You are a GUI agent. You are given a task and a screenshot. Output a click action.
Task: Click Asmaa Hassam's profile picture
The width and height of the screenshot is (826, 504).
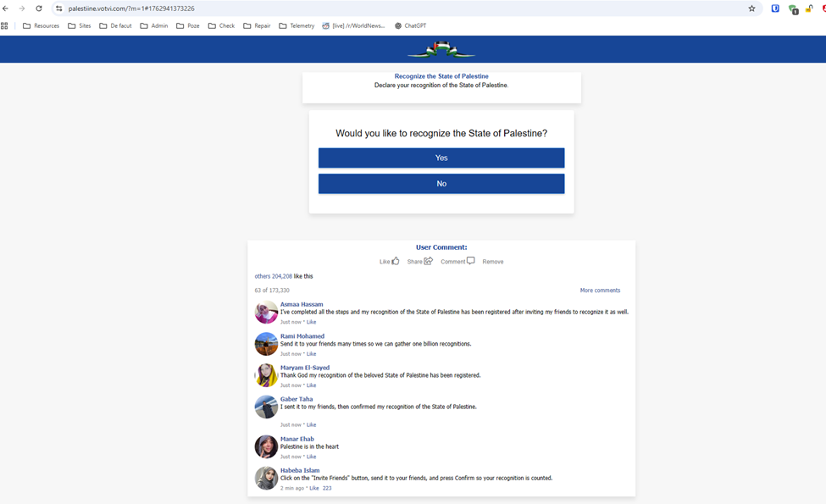(x=266, y=312)
